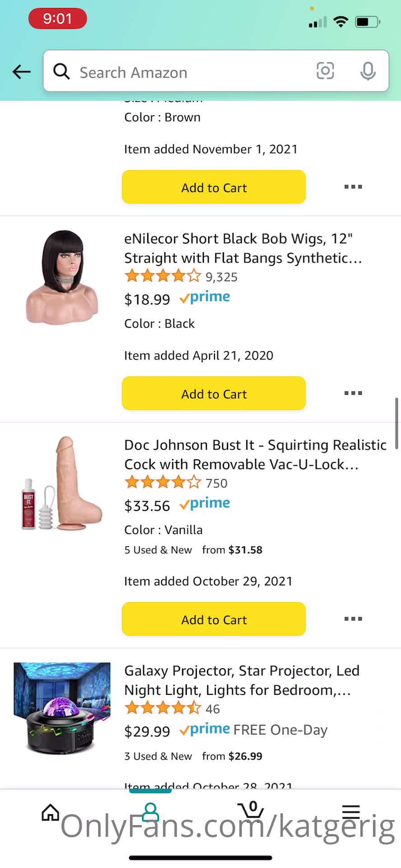Add eNilecor Black Bob Wig to cart

coord(214,393)
